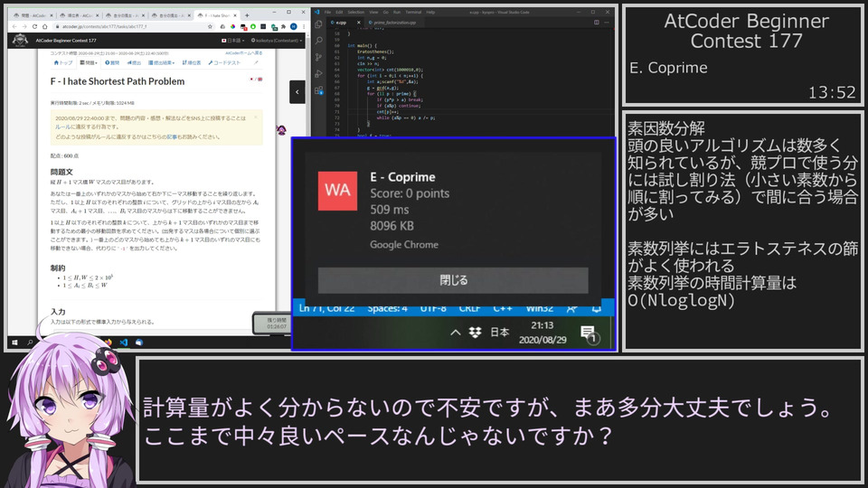Screen dimensions: 868x488
Task: Click the Windows Start button
Action: (x=15, y=343)
